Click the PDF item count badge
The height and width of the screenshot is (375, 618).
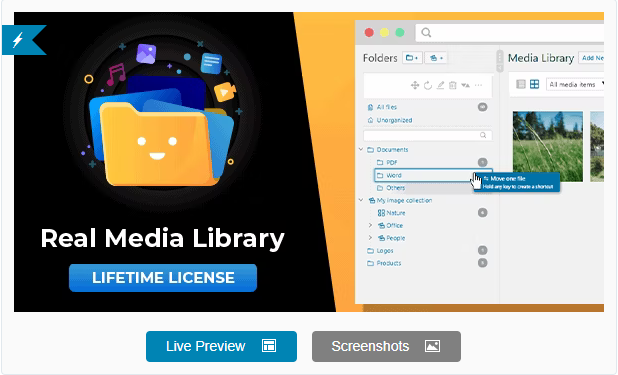pyautogui.click(x=482, y=162)
